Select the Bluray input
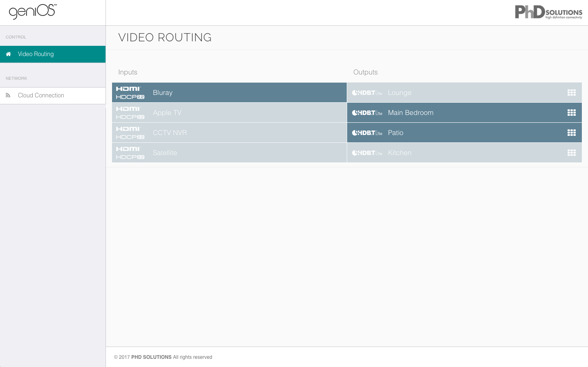Viewport: 588px width, 367px height. pyautogui.click(x=229, y=92)
